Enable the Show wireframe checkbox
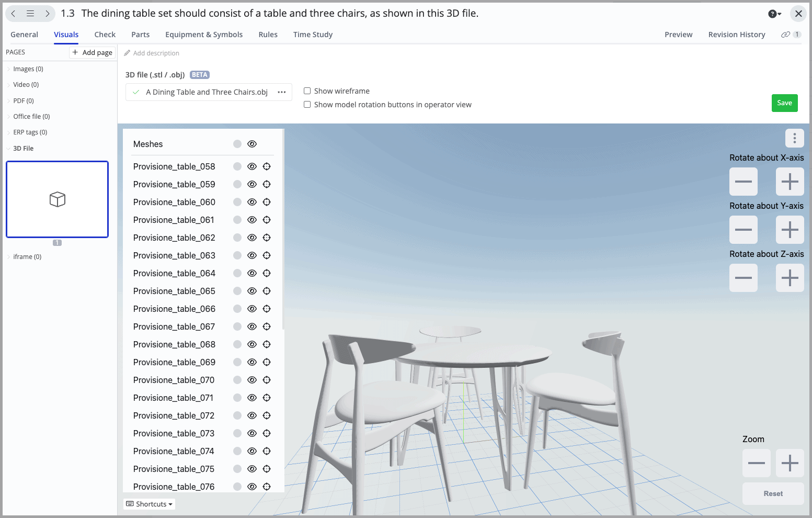 [307, 91]
